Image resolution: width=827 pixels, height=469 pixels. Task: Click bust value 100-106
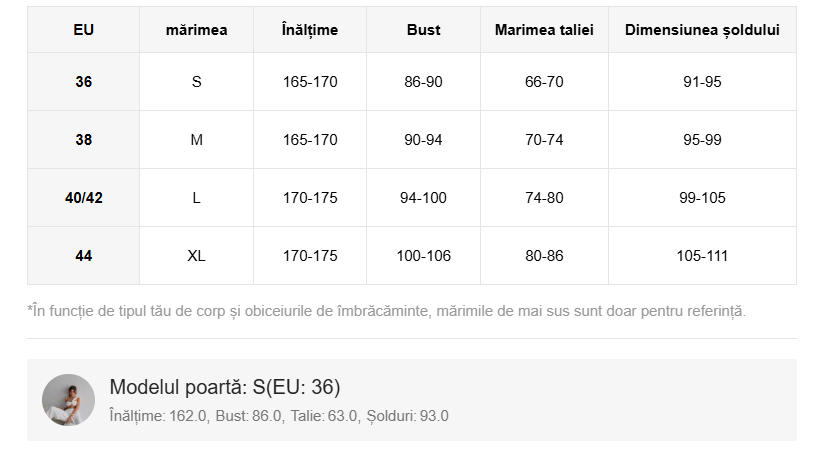(x=423, y=256)
